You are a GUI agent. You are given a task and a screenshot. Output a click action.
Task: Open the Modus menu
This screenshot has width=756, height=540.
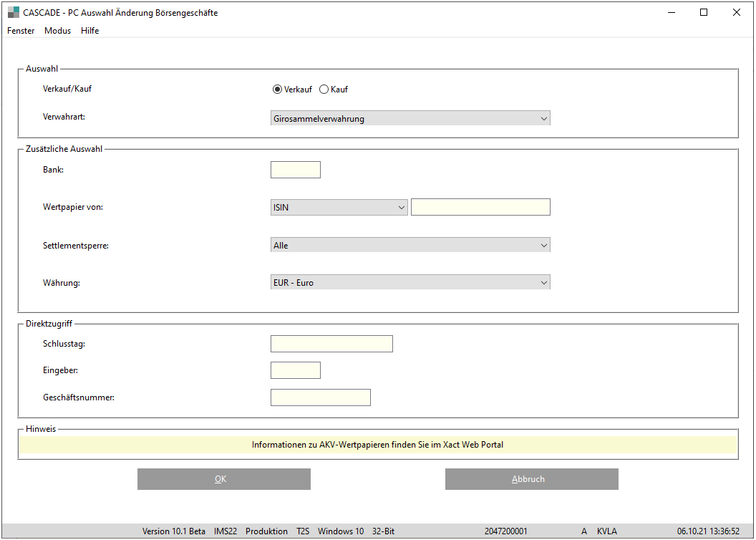[x=57, y=31]
